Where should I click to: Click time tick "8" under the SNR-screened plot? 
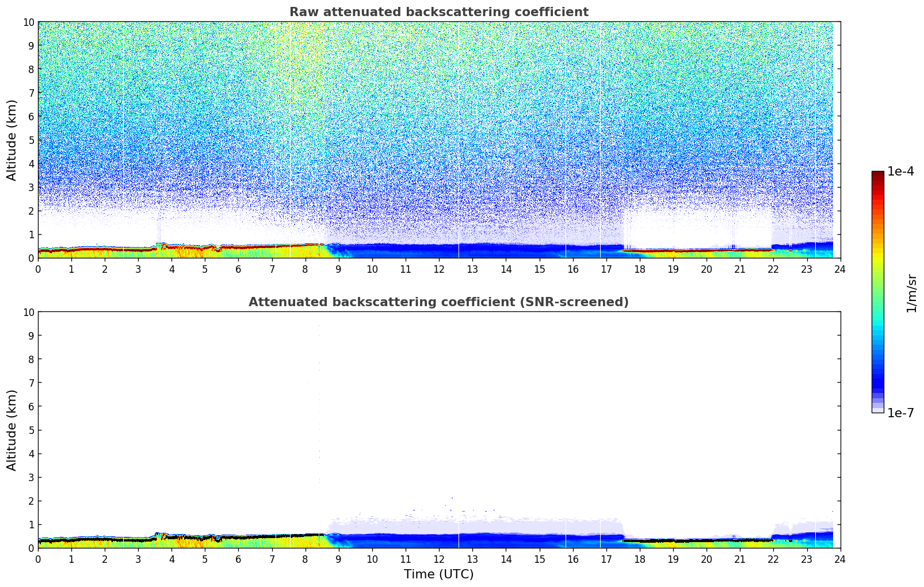coord(306,559)
